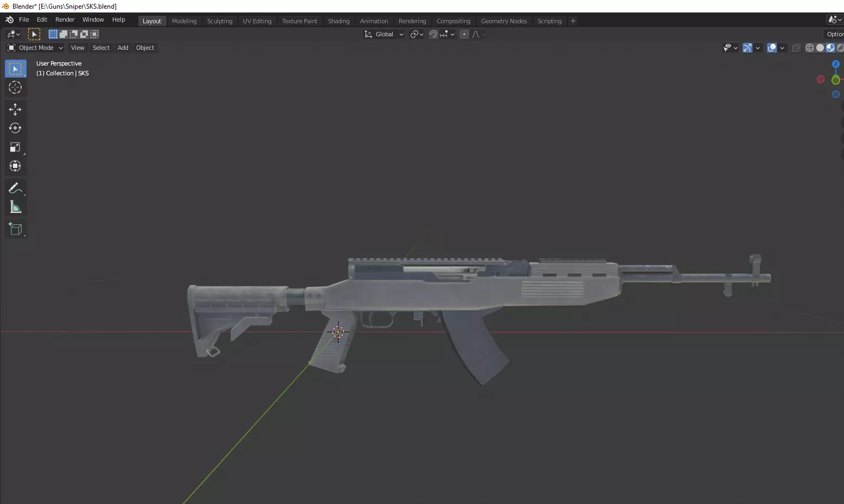Open the transform pivot point dropdown
The height and width of the screenshot is (504, 844).
pos(417,34)
